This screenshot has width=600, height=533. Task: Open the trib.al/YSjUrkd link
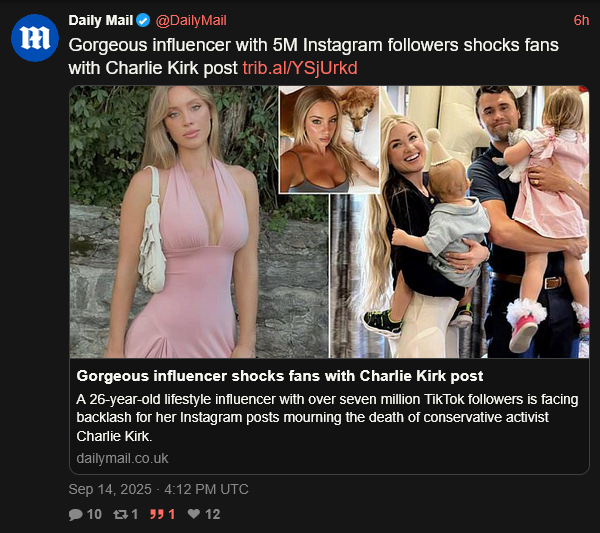300,68
